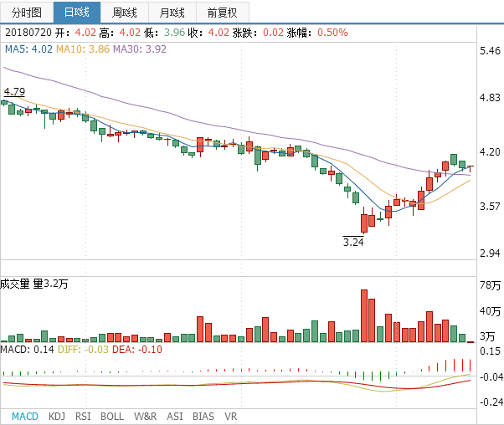Open the 月K线 tab
The width and height of the screenshot is (504, 425).
[172, 13]
